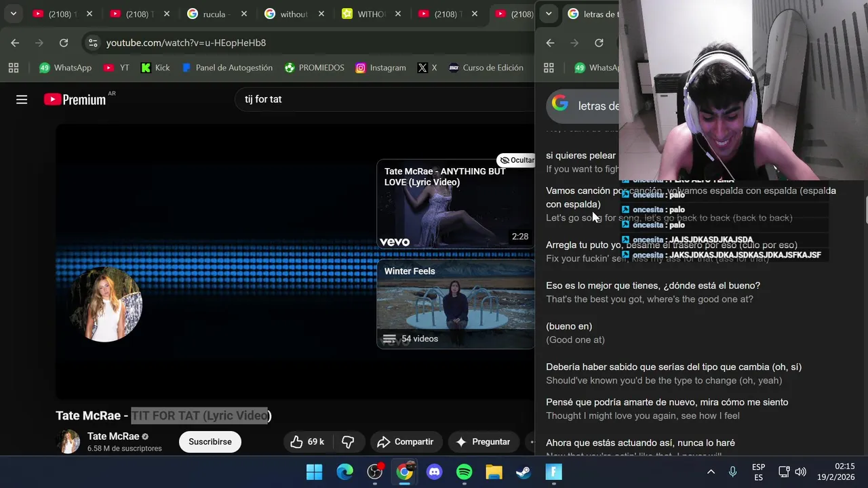Open the Windows Start menu
868x488 pixels.
[x=315, y=472]
